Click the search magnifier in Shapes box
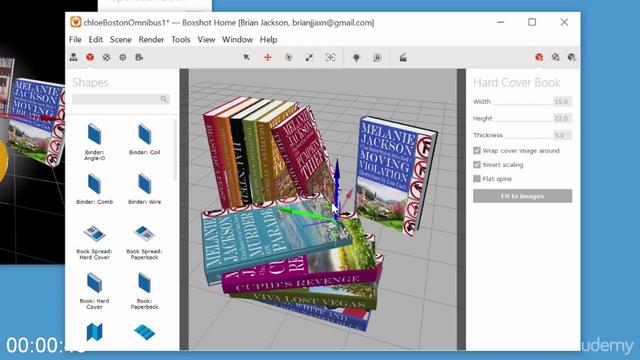The height and width of the screenshot is (360, 640). point(164,99)
